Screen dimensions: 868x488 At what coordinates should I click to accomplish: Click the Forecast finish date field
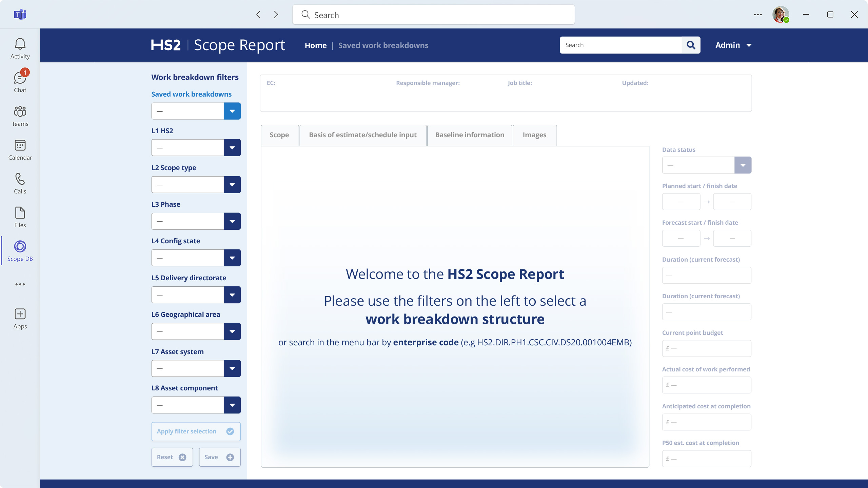click(x=732, y=239)
